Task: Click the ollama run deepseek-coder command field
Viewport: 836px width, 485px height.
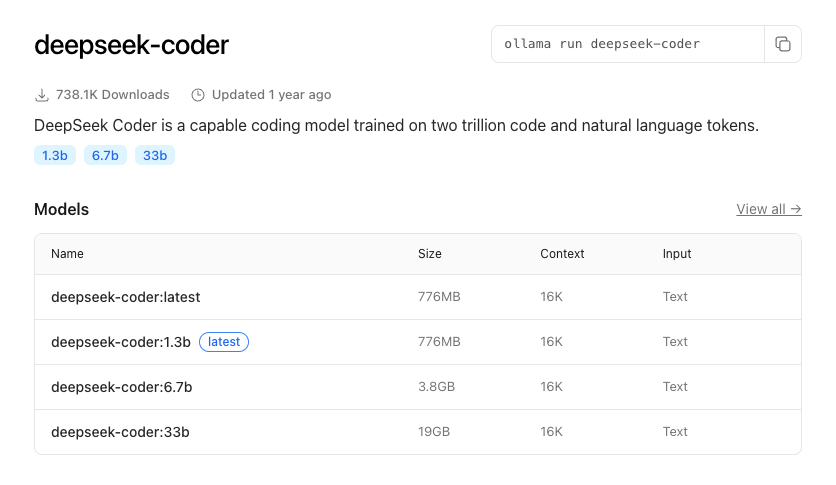Action: tap(627, 44)
